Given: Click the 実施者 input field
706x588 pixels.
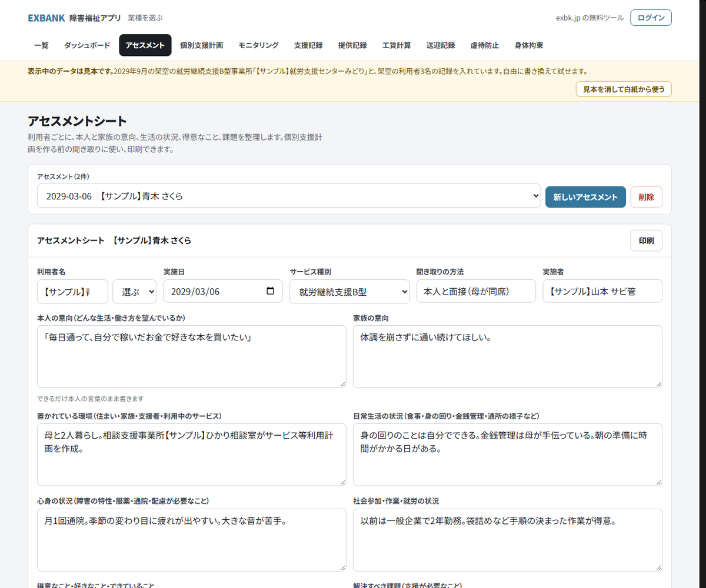Looking at the screenshot, I should (602, 291).
